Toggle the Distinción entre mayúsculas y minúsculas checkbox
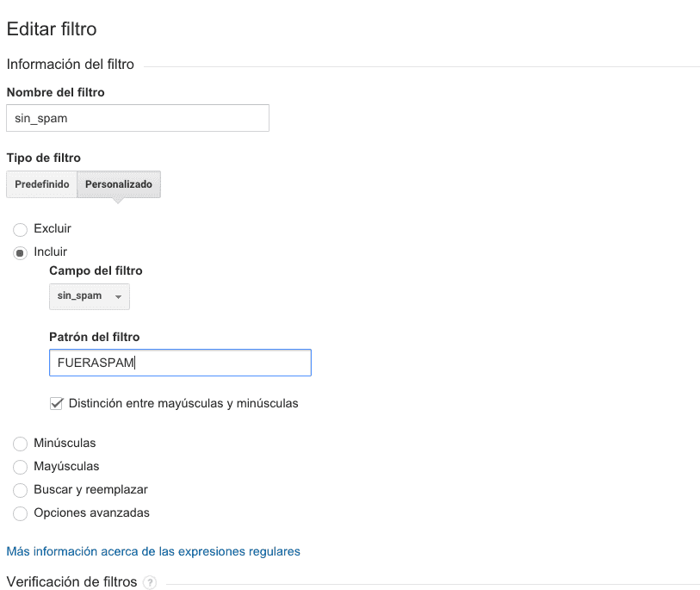The width and height of the screenshot is (700, 590). pos(57,403)
